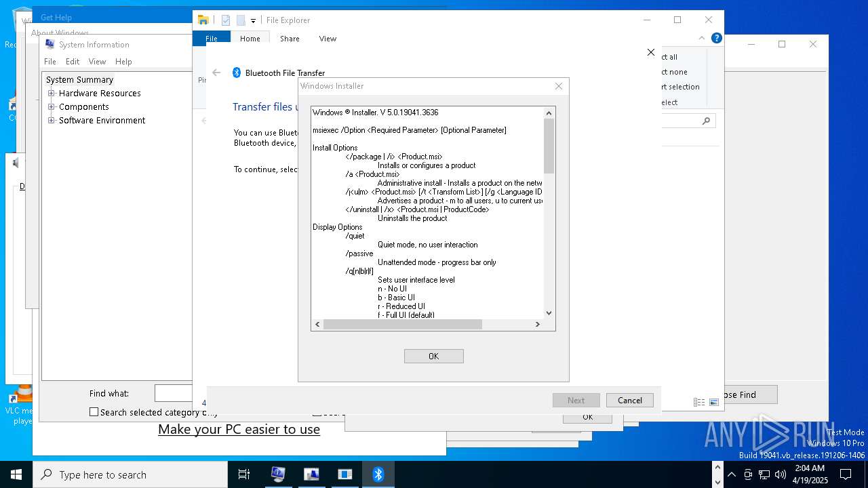Click the search magnifier in File Explorer
868x488 pixels.
(706, 121)
